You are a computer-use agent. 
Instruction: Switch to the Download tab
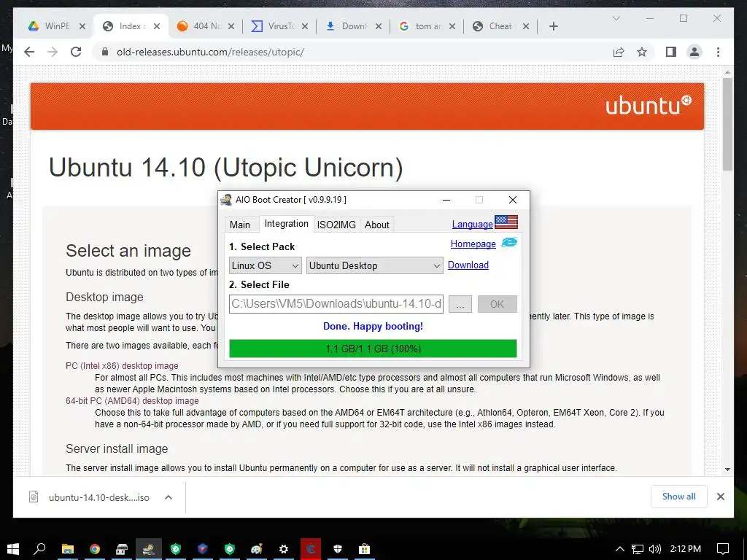(x=354, y=26)
